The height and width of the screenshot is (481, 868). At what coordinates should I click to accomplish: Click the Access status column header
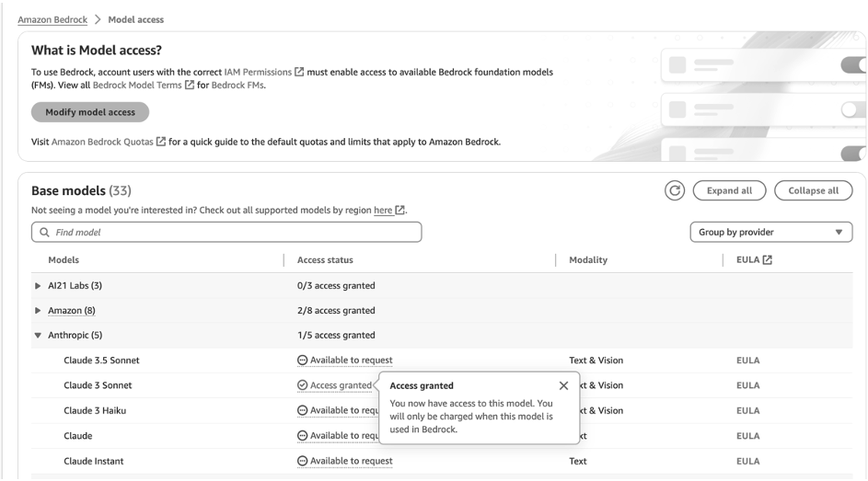click(325, 260)
